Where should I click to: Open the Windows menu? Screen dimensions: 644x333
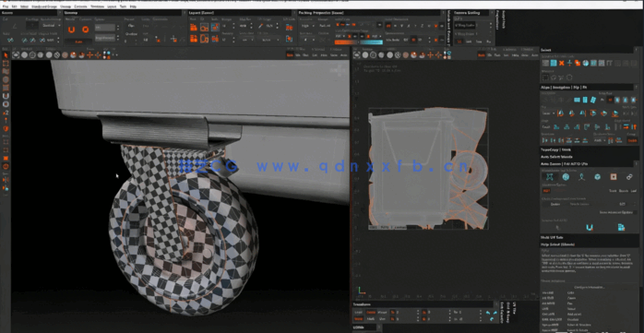(97, 7)
